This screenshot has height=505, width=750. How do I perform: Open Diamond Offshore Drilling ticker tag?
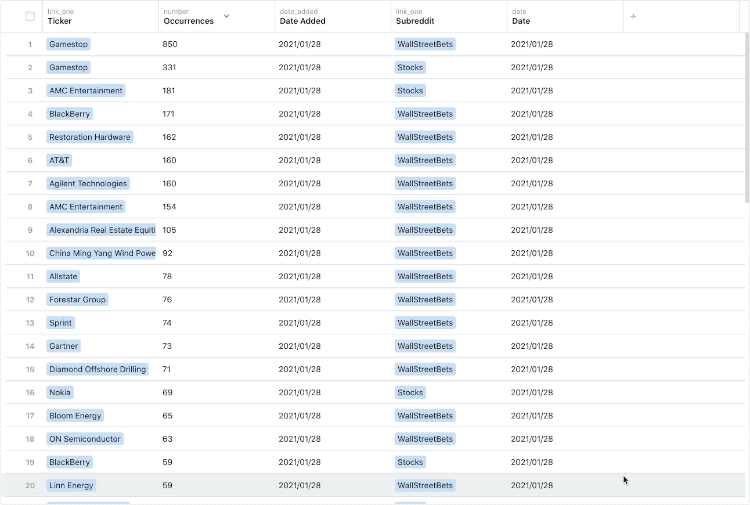click(x=98, y=369)
